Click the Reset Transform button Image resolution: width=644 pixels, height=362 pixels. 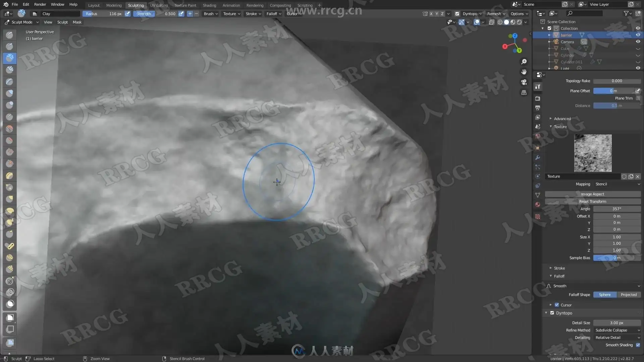pyautogui.click(x=592, y=201)
